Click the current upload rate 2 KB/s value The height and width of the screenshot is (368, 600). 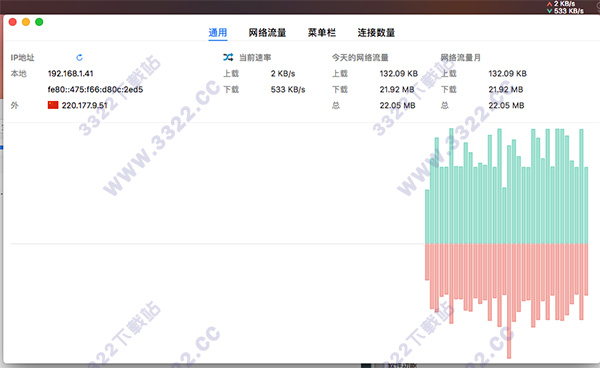tap(283, 73)
